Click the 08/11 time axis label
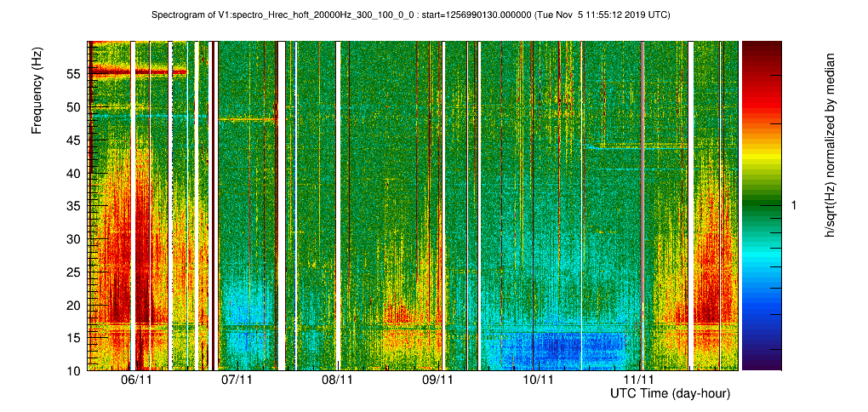The width and height of the screenshot is (868, 412). 338,380
